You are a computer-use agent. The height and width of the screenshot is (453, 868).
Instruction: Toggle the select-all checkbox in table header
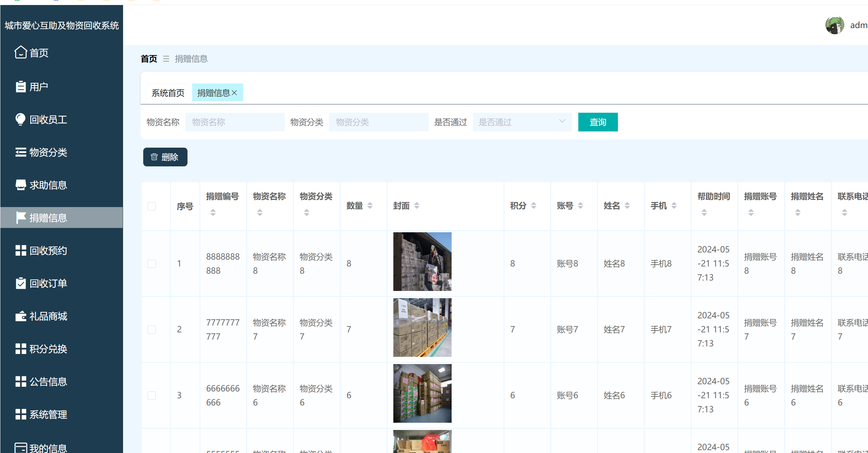pyautogui.click(x=152, y=206)
